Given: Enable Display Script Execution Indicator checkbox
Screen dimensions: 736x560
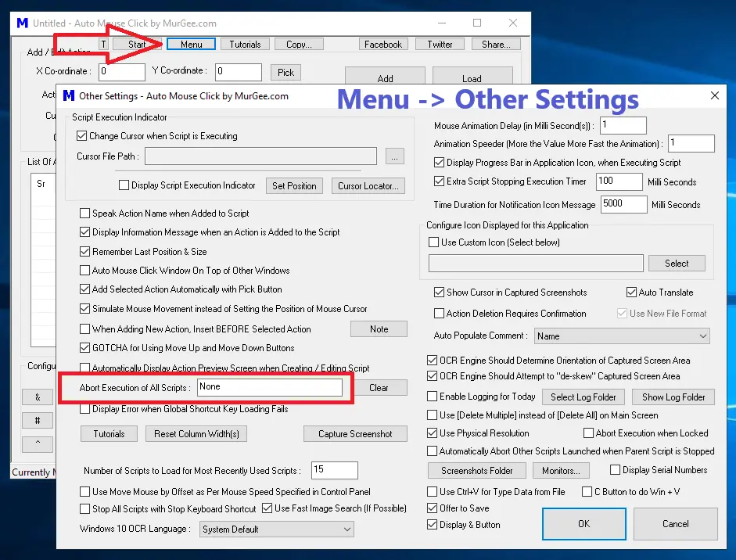Looking at the screenshot, I should click(124, 185).
